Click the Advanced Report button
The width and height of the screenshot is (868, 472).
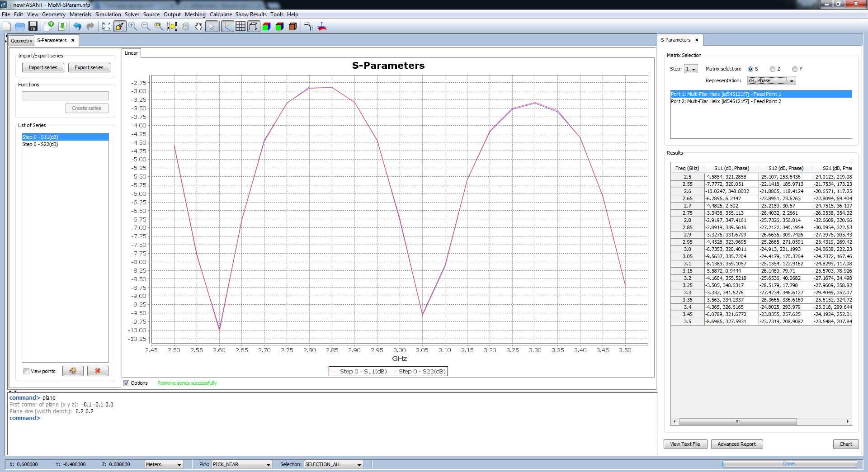[x=736, y=444]
